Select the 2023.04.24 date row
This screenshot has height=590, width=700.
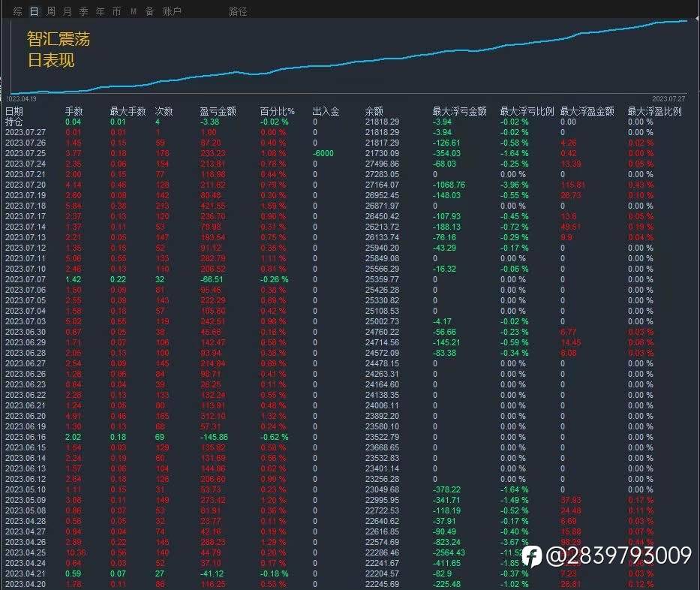pos(26,563)
